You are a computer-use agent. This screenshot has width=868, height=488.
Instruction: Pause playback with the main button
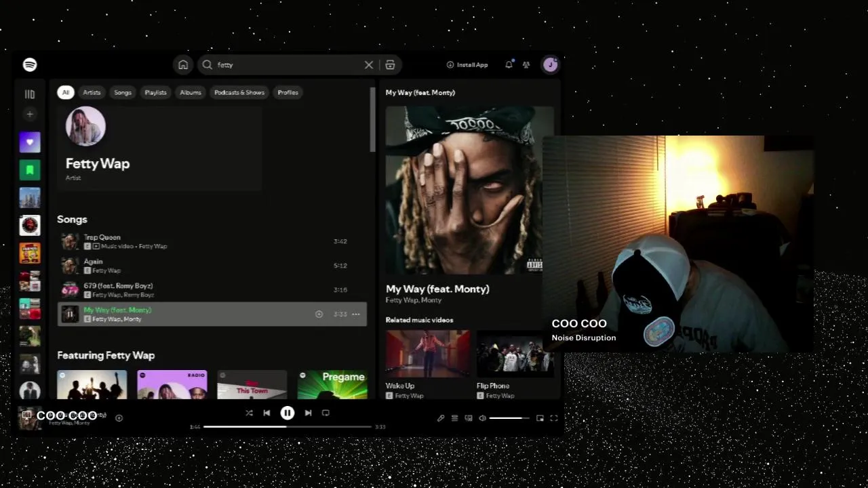(288, 413)
